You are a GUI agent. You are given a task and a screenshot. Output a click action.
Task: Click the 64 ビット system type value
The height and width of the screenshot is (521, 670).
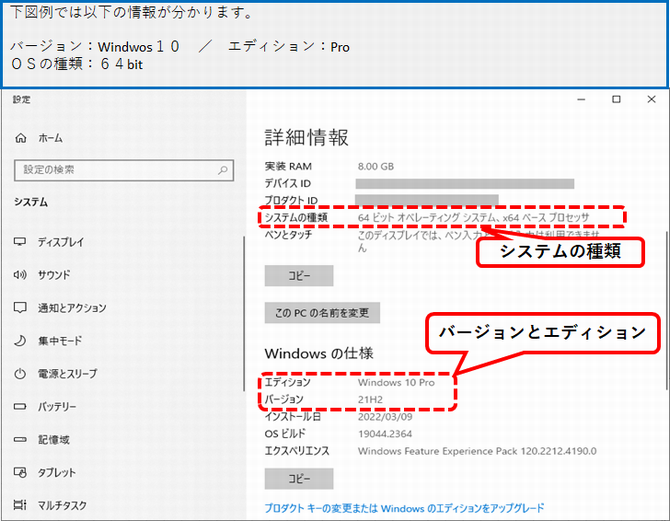click(x=473, y=218)
